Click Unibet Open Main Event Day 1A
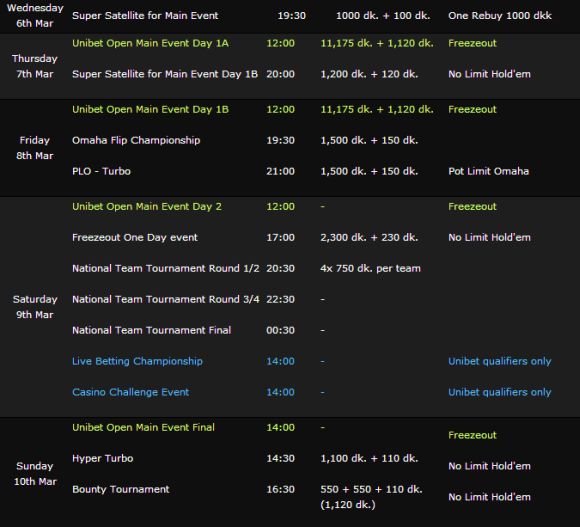Viewport: 580px width, 527px height. point(150,43)
